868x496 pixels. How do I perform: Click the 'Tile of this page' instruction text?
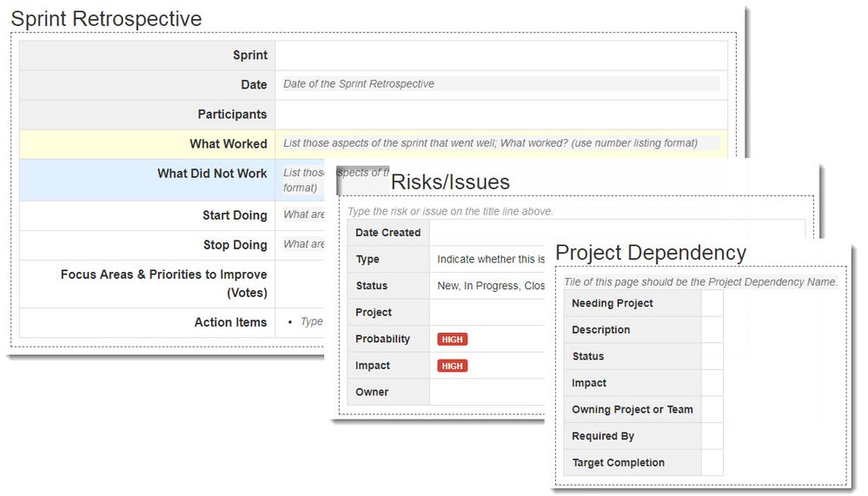[700, 281]
